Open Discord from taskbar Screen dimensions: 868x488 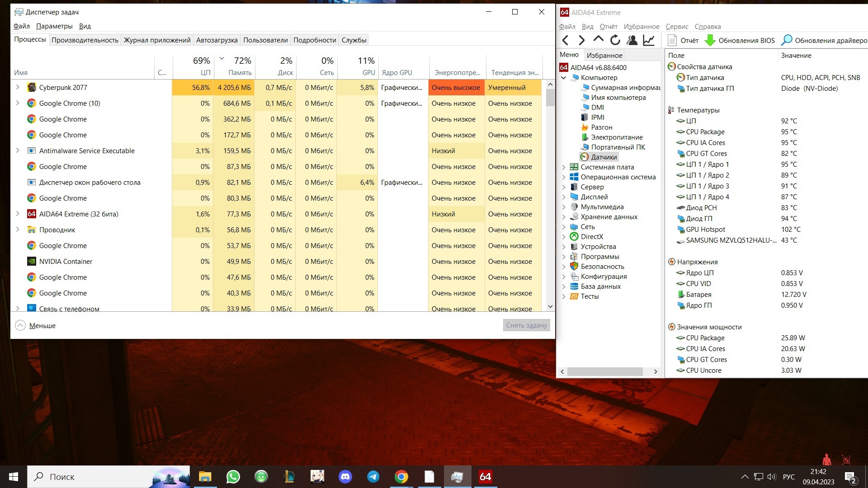345,477
